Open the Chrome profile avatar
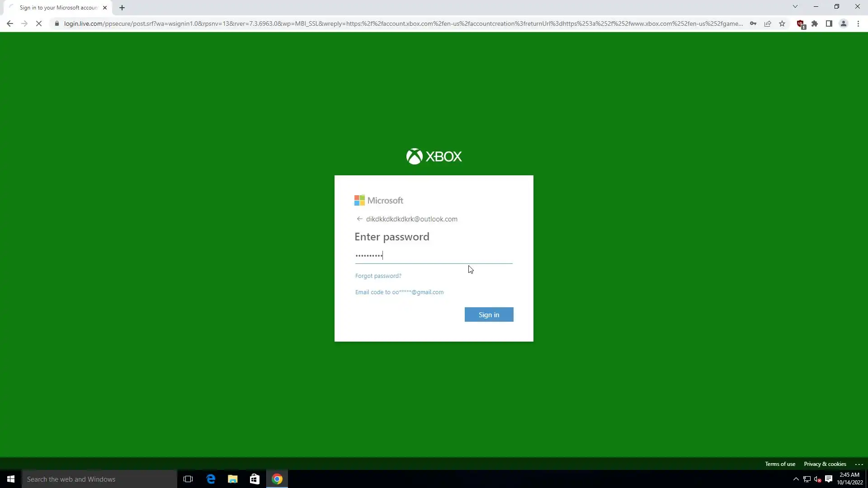 click(x=844, y=23)
